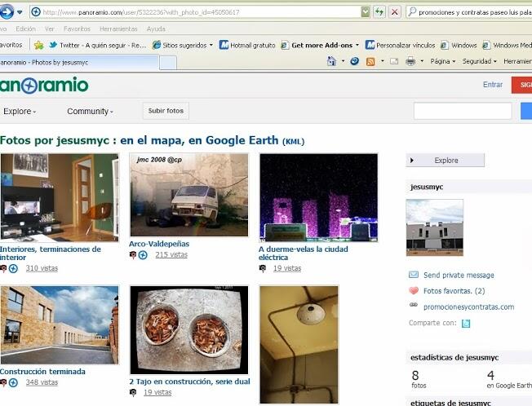Expand the Home icon dropdown arrow
532x406 pixels.
click(x=343, y=61)
